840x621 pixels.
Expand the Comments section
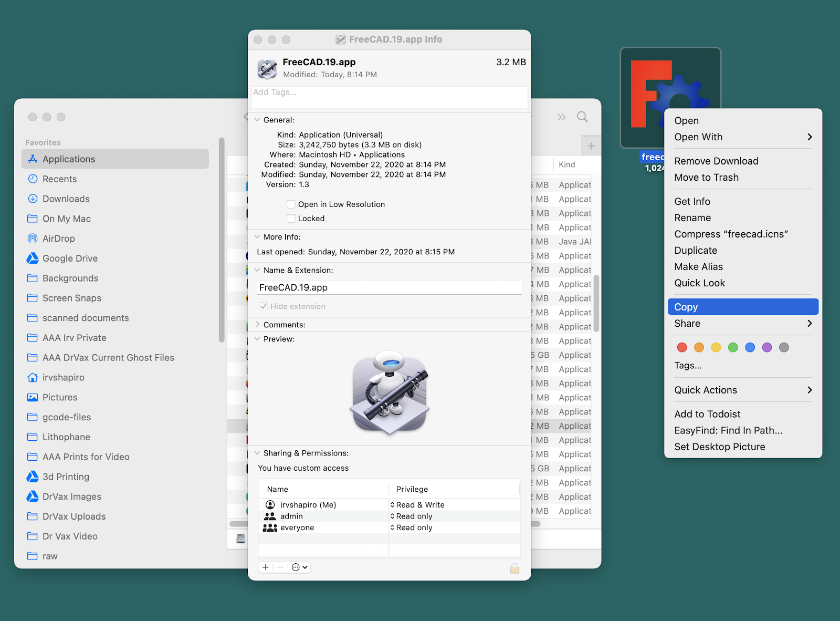click(257, 325)
